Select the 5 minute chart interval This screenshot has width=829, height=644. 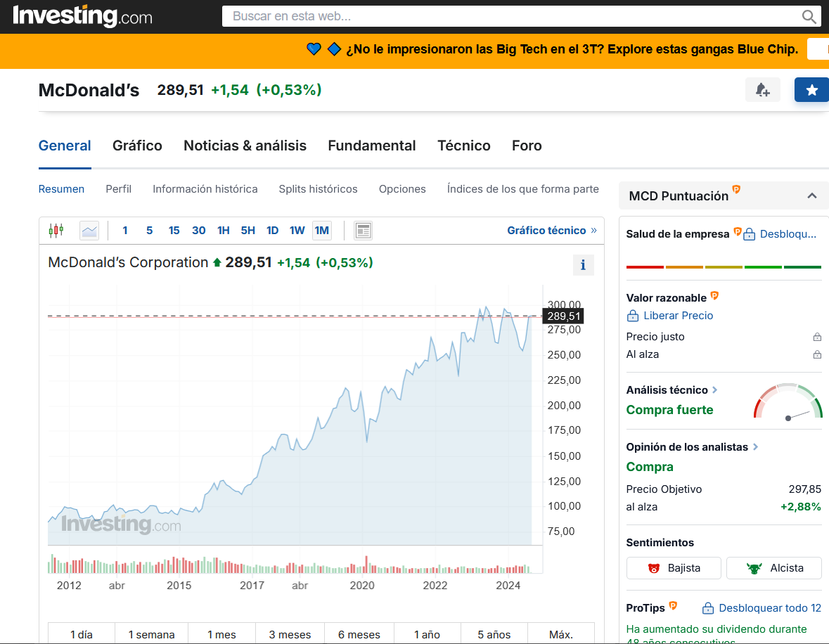point(150,231)
